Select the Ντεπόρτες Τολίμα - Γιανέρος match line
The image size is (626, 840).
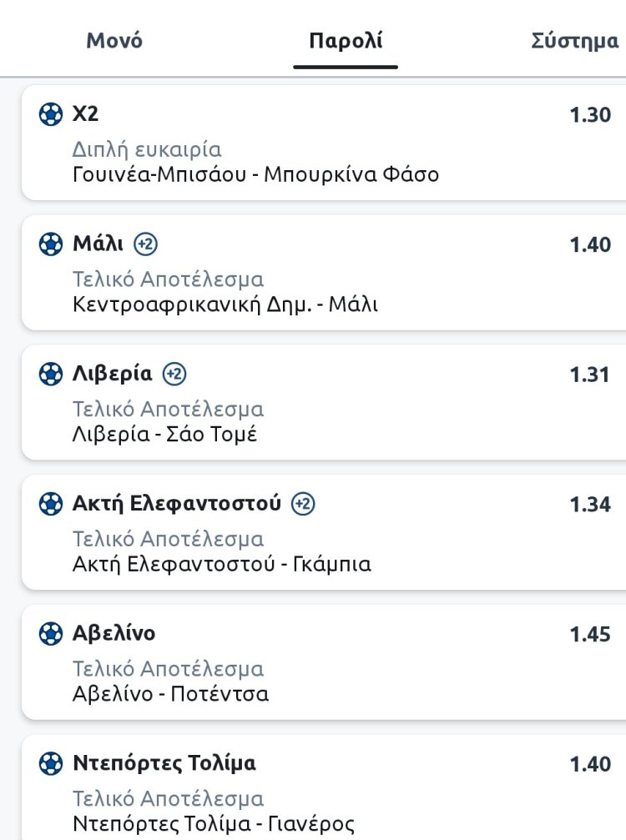(x=214, y=824)
